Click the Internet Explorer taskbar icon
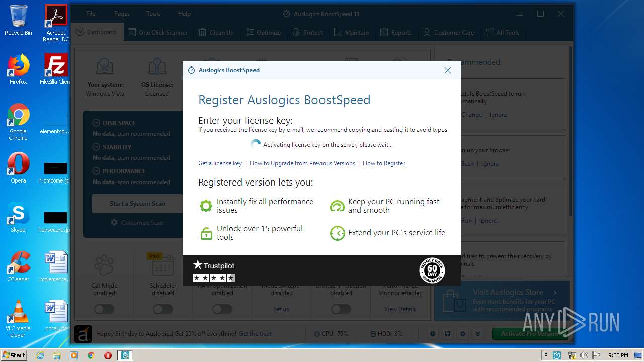The width and height of the screenshot is (644, 362). pos(40,355)
